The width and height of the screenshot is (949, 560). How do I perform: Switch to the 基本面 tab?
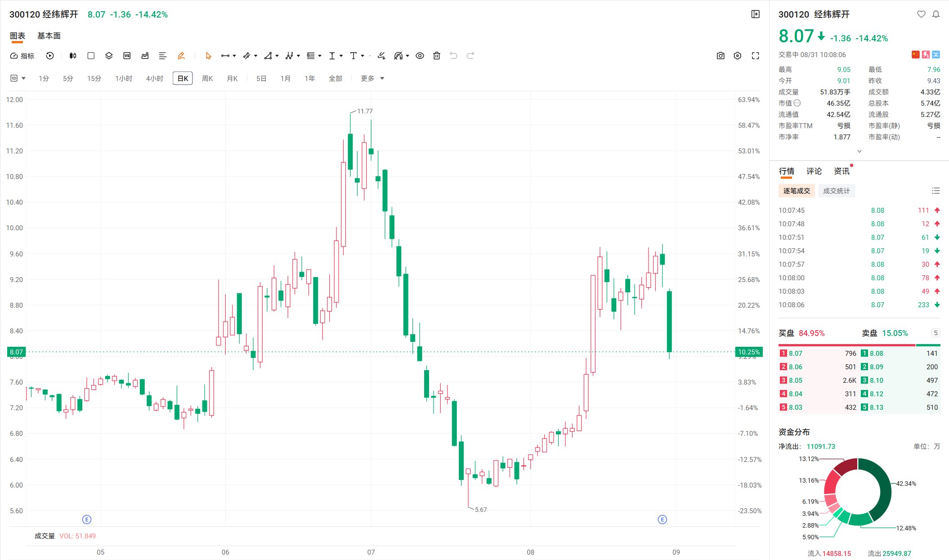[49, 36]
